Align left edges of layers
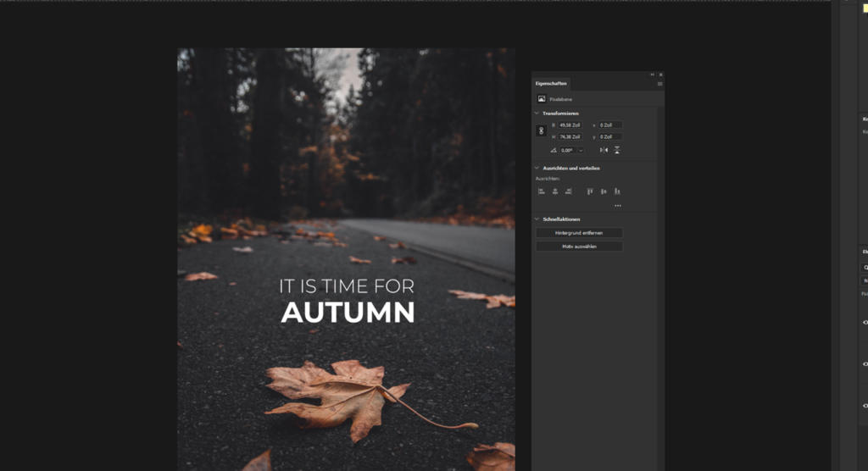868x471 pixels. pos(542,191)
